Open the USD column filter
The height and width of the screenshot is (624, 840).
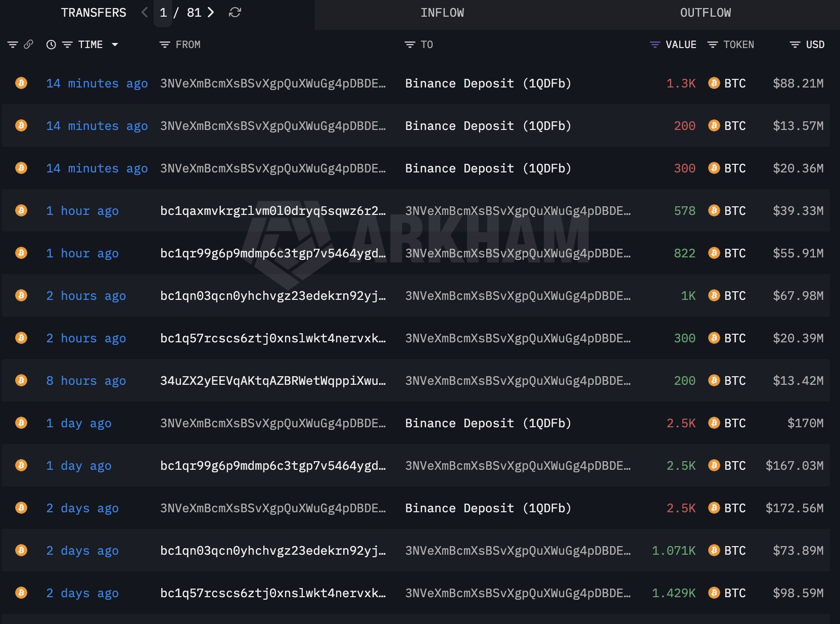point(795,44)
